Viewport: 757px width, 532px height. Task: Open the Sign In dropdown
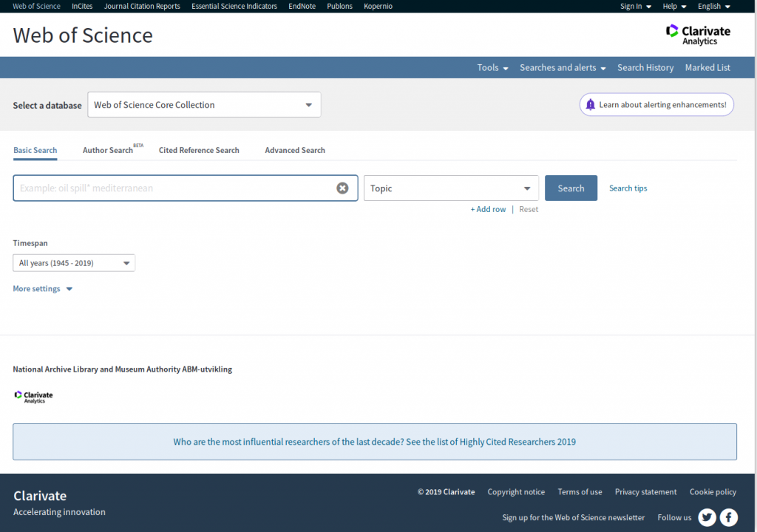(x=635, y=6)
